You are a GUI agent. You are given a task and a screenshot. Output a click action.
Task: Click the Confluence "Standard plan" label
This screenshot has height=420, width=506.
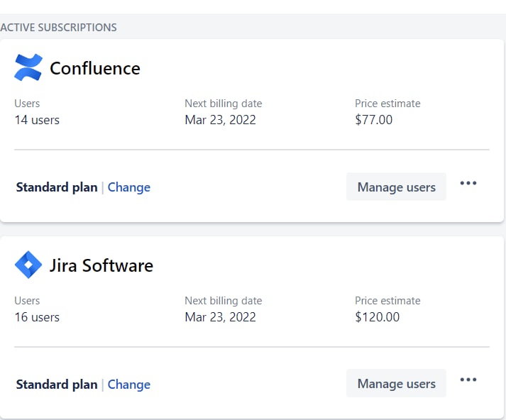(57, 187)
